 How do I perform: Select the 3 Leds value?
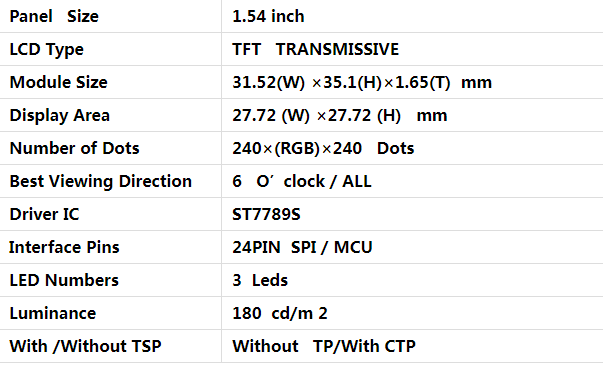point(260,280)
